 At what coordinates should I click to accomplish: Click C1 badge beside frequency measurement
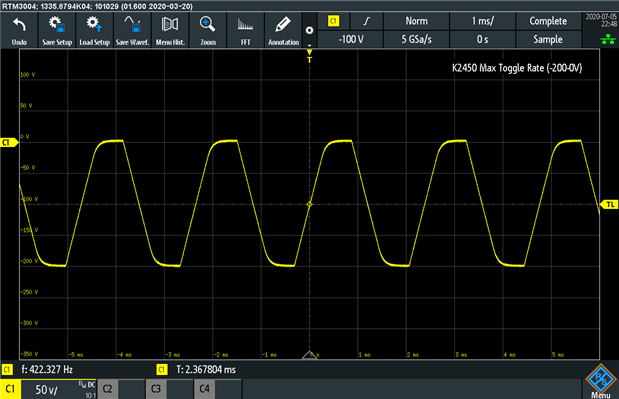click(x=8, y=370)
